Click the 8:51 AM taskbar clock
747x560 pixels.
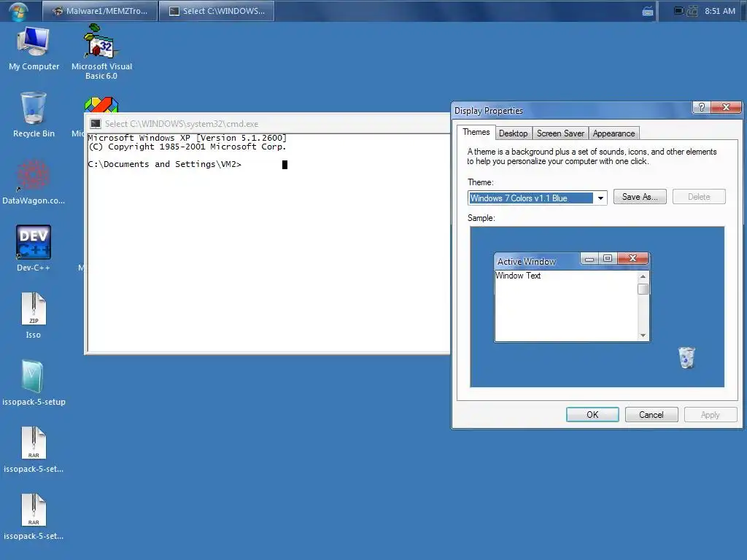pos(720,11)
